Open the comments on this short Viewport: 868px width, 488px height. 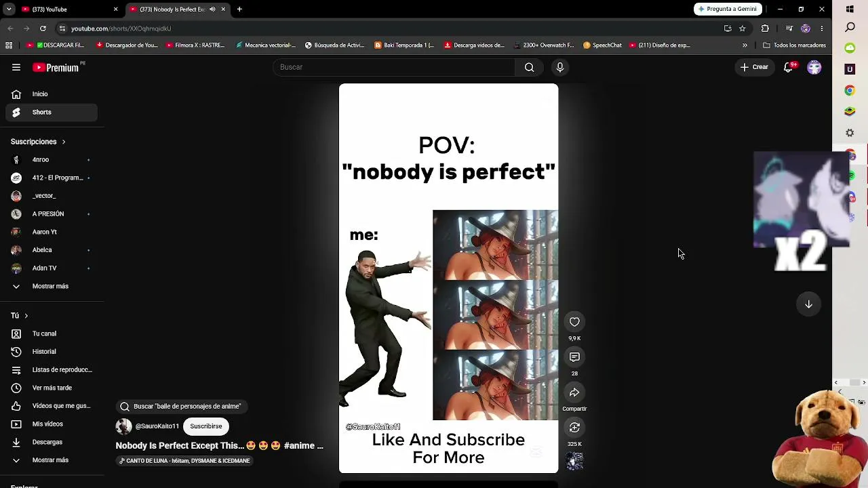[x=574, y=357]
